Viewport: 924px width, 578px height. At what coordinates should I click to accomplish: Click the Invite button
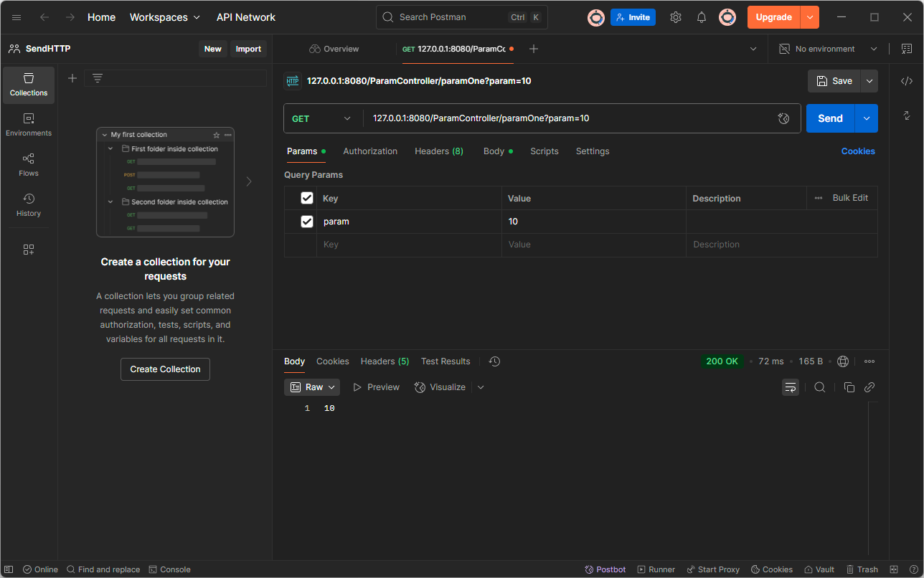pyautogui.click(x=633, y=17)
